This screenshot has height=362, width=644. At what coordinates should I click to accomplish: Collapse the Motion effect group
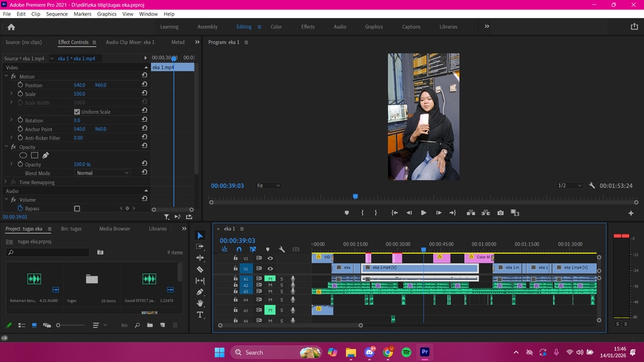pos(6,76)
